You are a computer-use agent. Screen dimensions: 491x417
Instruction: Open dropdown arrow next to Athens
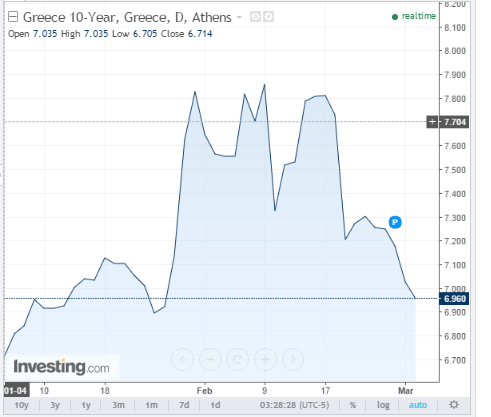tap(239, 17)
